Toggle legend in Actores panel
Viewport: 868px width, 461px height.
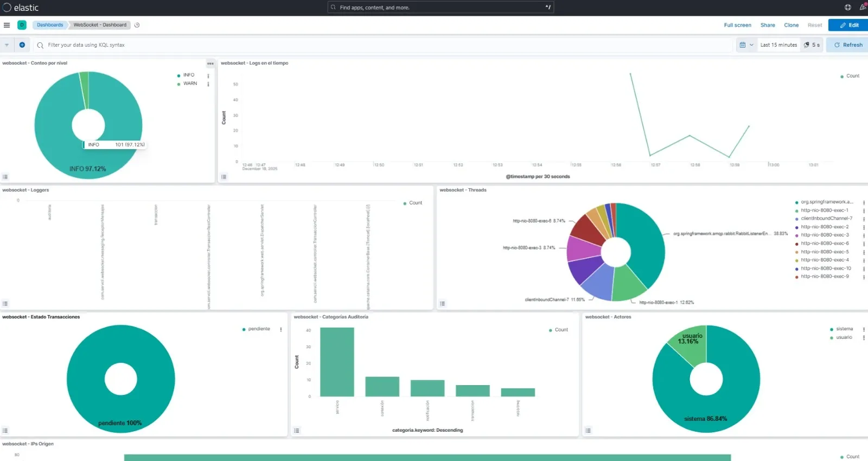tap(588, 431)
